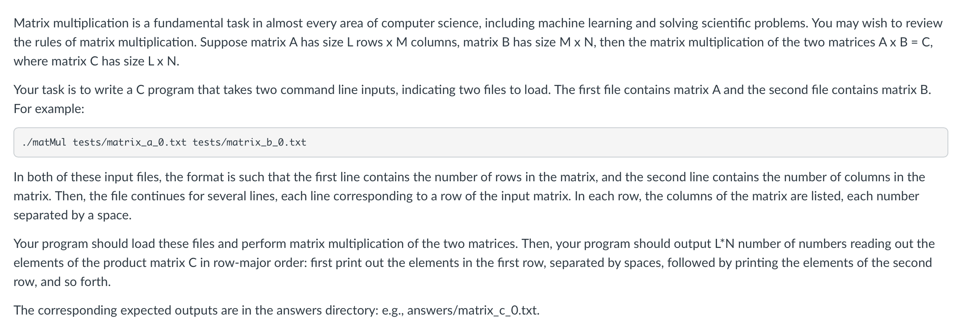This screenshot has height=334, width=980.
Task: Click the phrase "You may wish to review"
Action: click(x=877, y=23)
